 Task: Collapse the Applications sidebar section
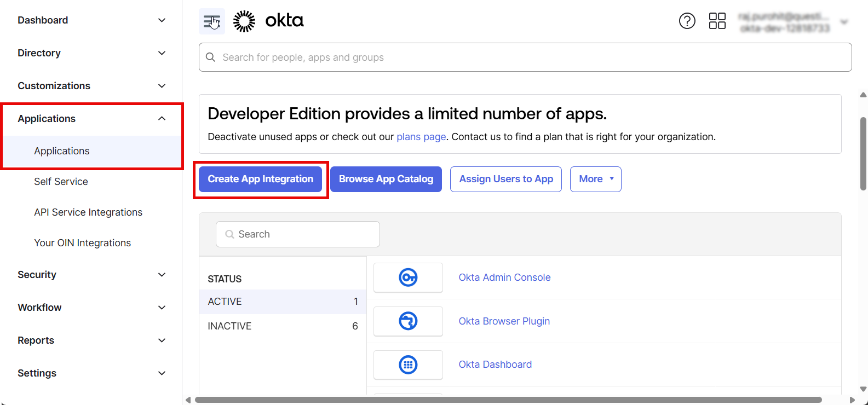point(162,119)
